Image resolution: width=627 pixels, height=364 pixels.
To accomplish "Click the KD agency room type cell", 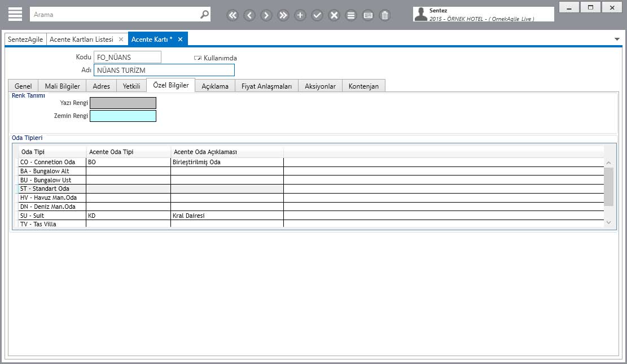I will pos(128,216).
